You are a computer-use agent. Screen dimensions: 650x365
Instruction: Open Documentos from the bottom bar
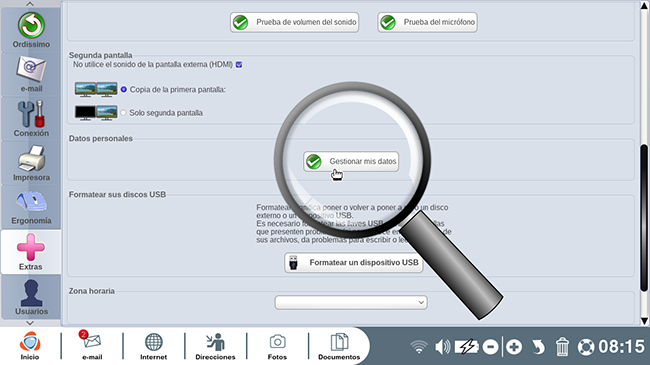click(x=339, y=346)
